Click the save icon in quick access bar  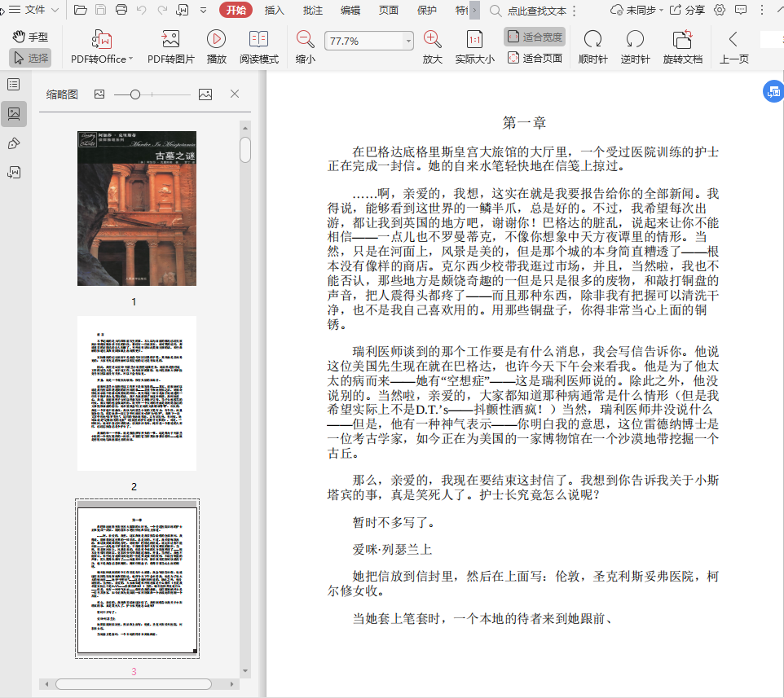(100, 10)
